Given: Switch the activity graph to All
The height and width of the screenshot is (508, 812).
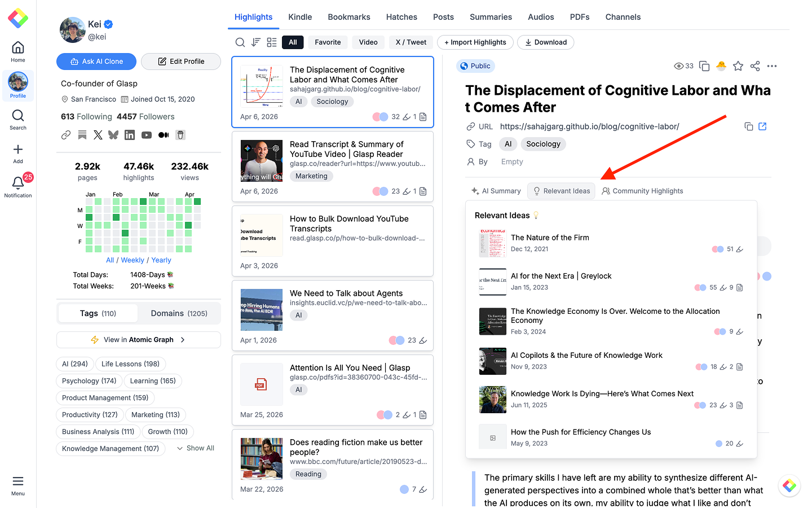Looking at the screenshot, I should [x=110, y=260].
